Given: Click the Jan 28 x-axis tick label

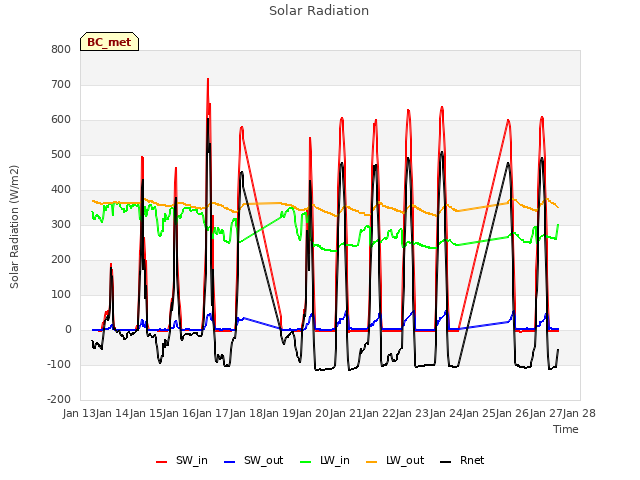Looking at the screenshot, I should pos(579,413).
